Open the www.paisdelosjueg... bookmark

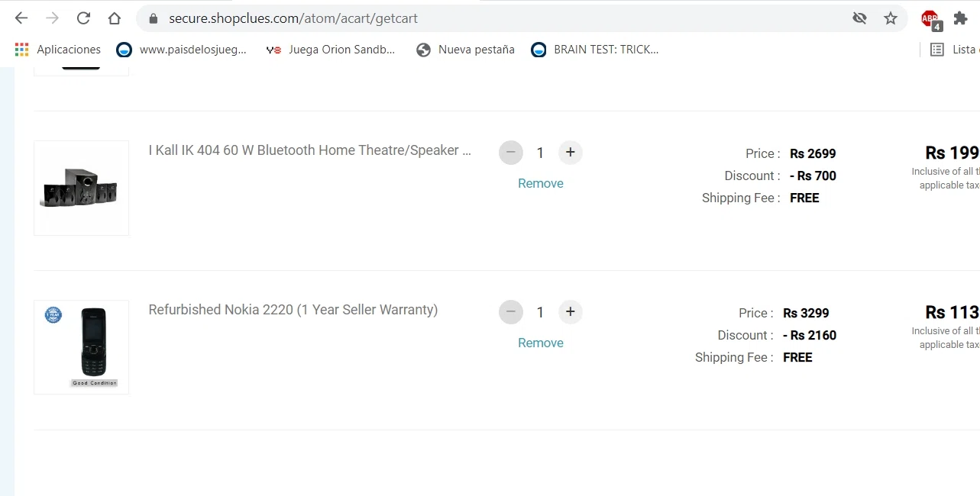click(x=182, y=50)
